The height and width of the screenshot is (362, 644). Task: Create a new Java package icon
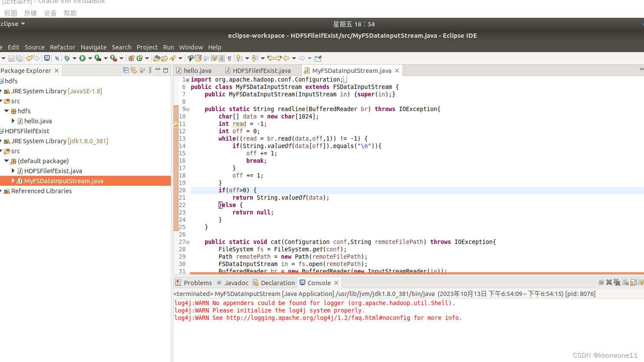pyautogui.click(x=131, y=58)
